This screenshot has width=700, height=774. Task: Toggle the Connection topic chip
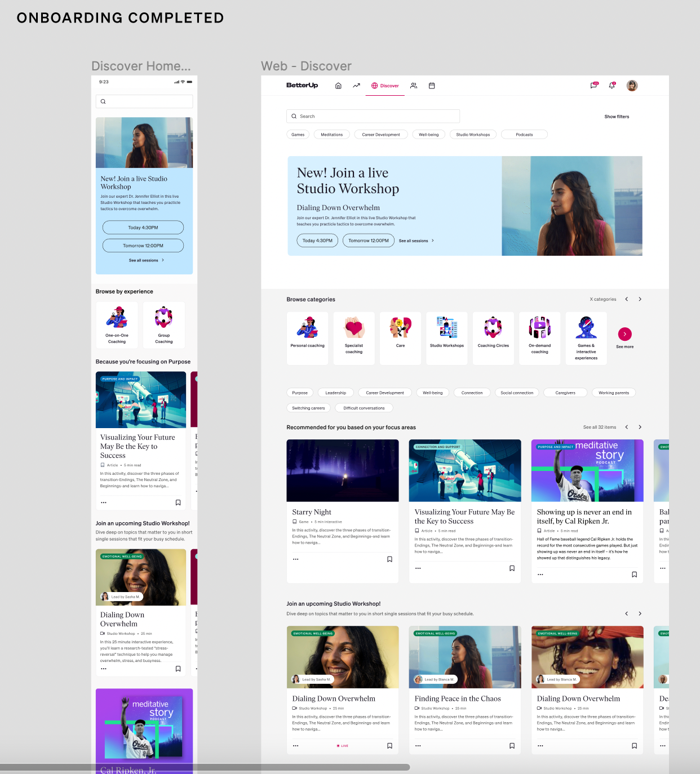472,393
